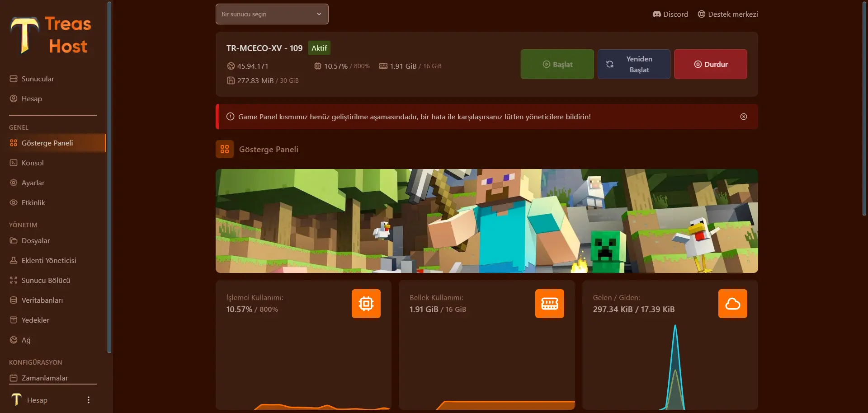Open Zamanlamalar schedules
The image size is (868, 413).
pos(53,378)
